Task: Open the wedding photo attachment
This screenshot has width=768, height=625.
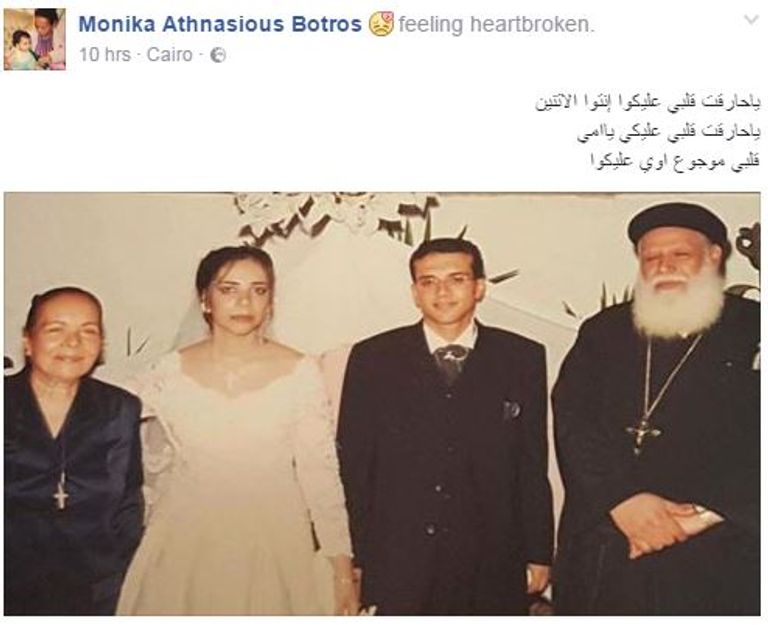Action: coord(382,404)
